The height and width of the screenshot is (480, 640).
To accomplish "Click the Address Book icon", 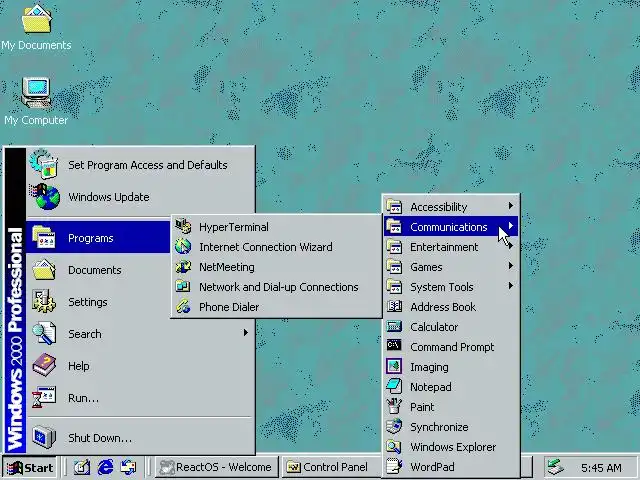I will [x=394, y=306].
